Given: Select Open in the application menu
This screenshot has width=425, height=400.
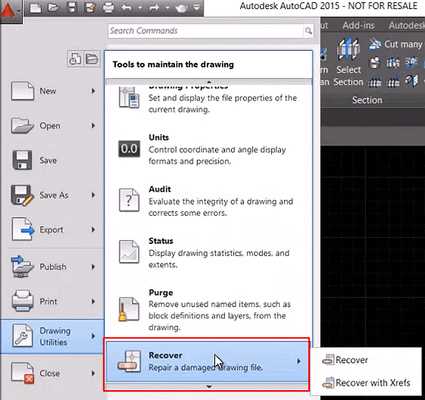Looking at the screenshot, I should pos(52,126).
